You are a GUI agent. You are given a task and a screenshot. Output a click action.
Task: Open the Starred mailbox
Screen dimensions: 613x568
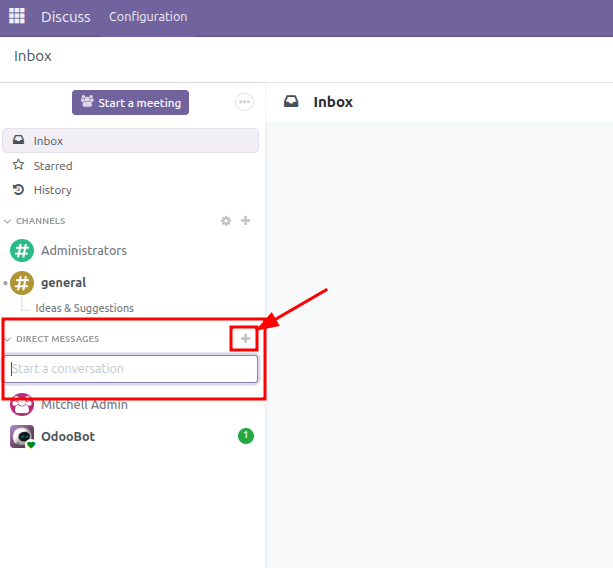53,166
